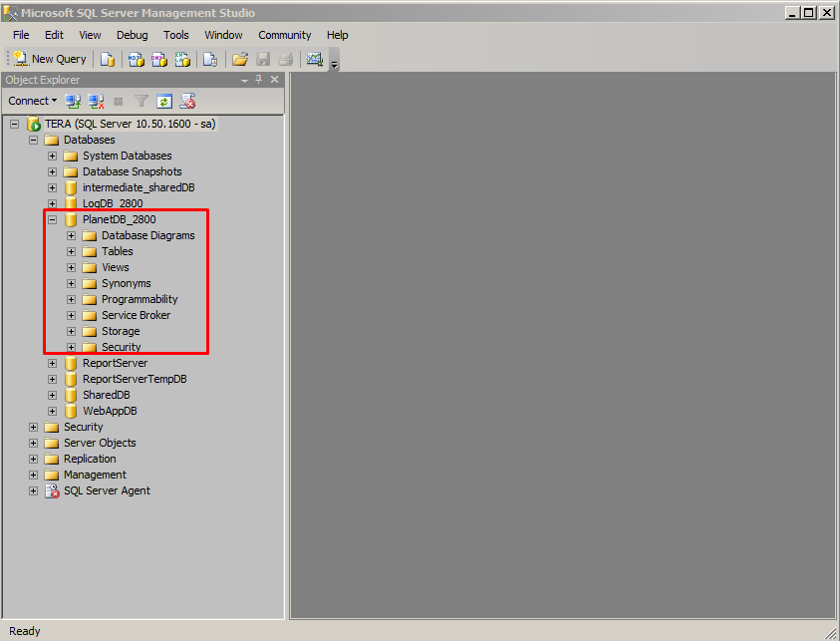Click the Stop square icon
The height and width of the screenshot is (641, 840).
coord(119,102)
